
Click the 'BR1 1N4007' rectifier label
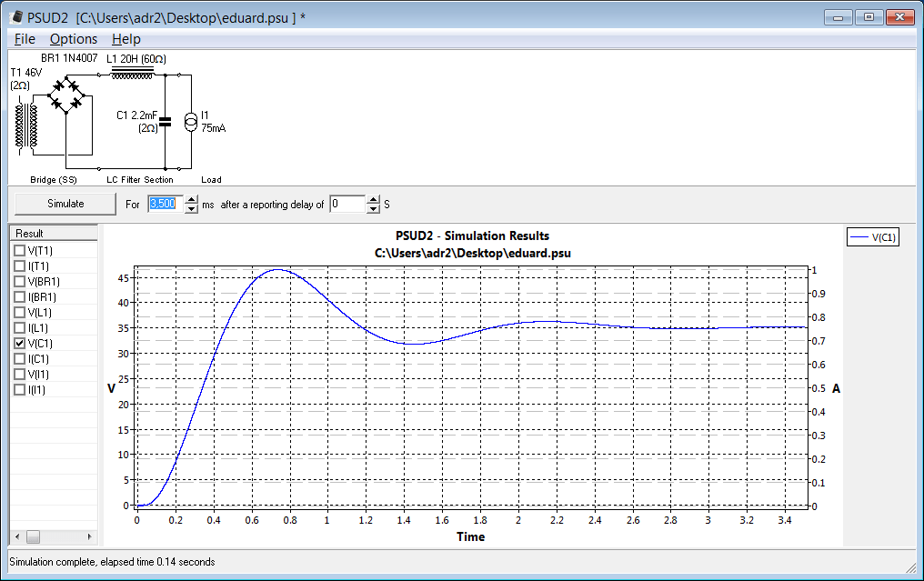(x=69, y=58)
